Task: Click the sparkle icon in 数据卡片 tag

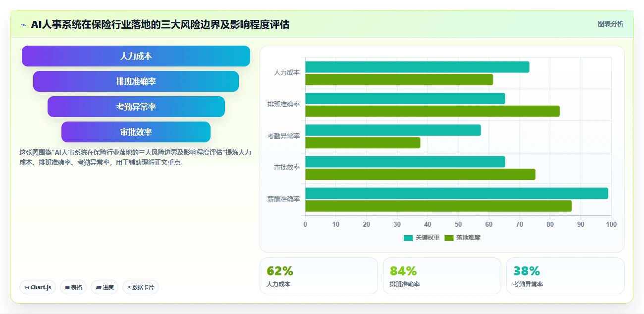Action: (129, 287)
